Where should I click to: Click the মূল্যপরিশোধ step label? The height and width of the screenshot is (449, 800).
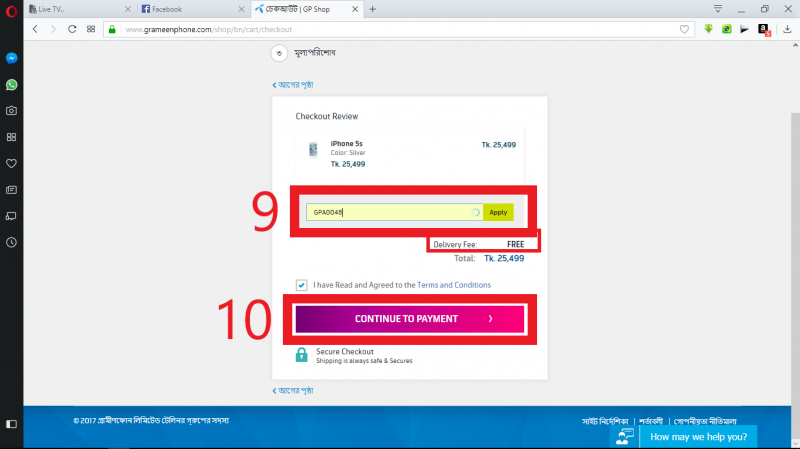tap(315, 53)
